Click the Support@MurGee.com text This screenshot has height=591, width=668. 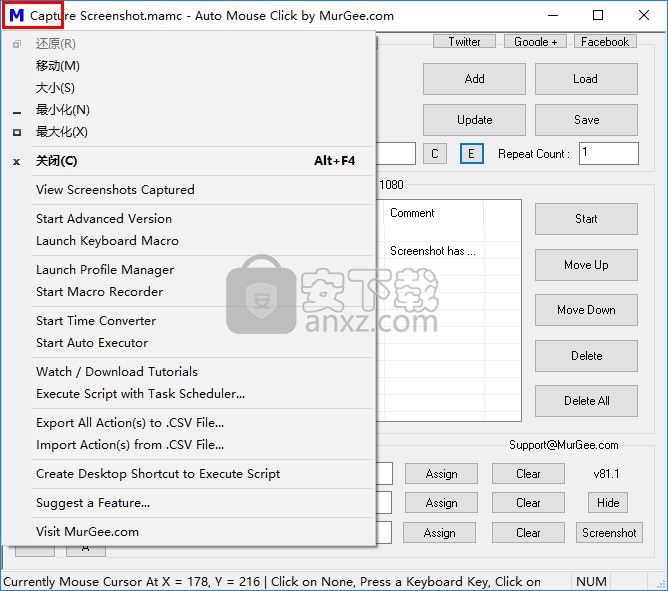pyautogui.click(x=564, y=445)
